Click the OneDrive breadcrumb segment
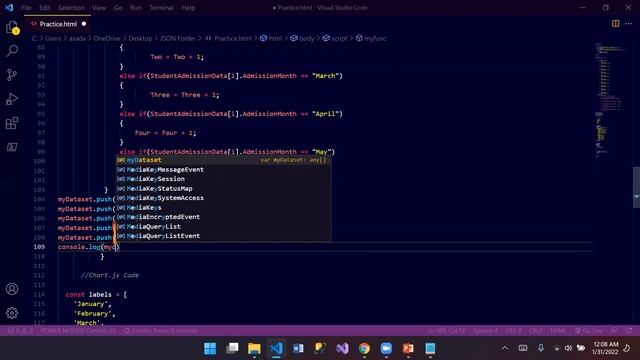Screen dimensions: 640x360 click(107, 38)
